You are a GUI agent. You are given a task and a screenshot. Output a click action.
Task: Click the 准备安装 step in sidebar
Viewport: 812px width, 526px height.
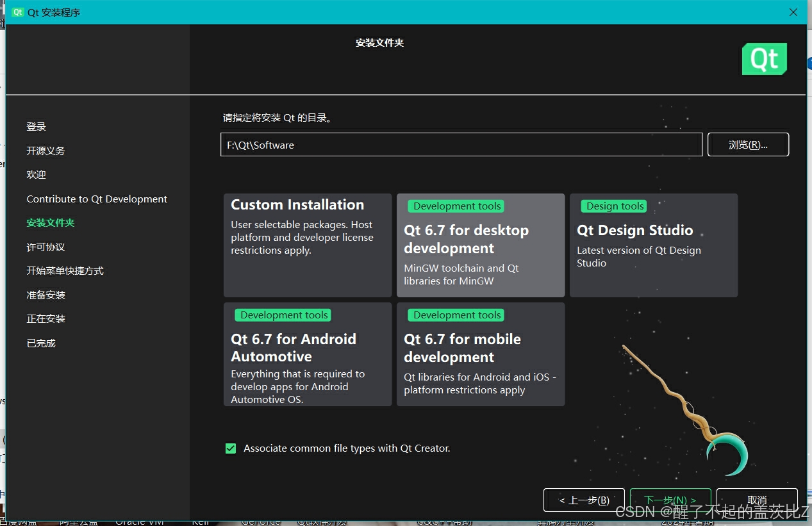click(x=46, y=295)
